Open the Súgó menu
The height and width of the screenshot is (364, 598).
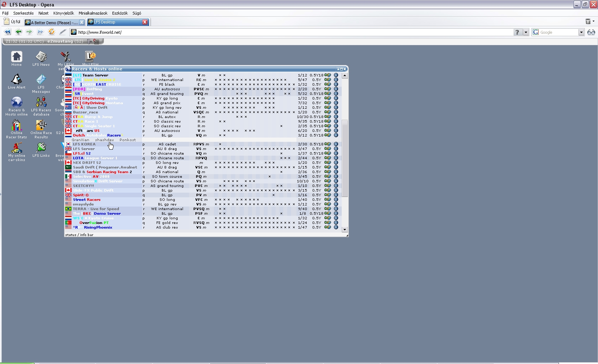(137, 13)
